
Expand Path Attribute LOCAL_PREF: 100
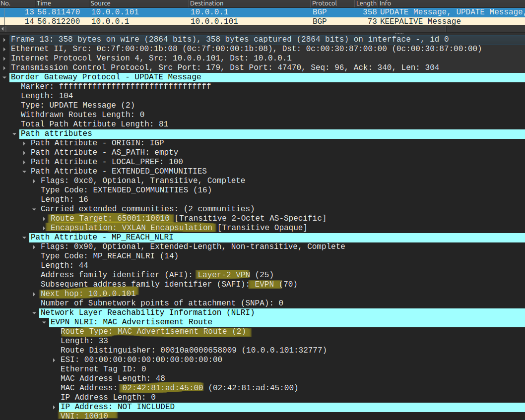(x=24, y=162)
